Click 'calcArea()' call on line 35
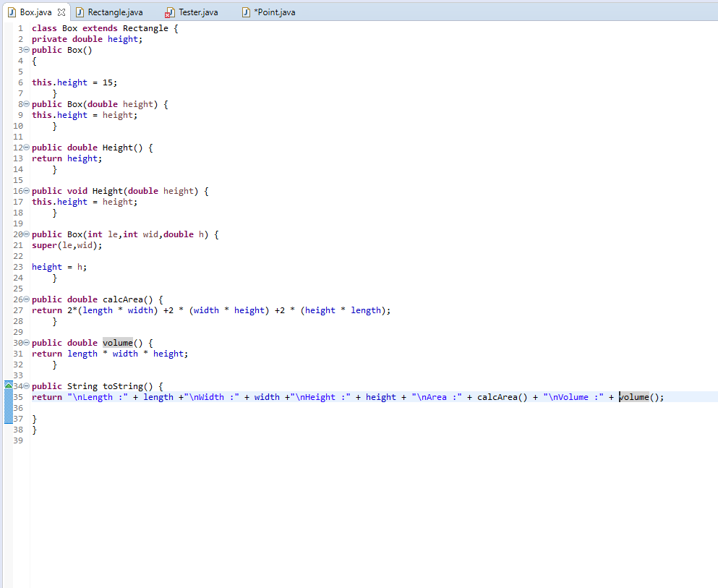Viewport: 718px width, 588px height. pos(503,397)
